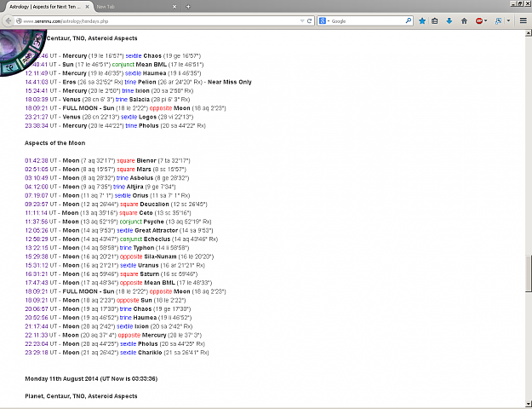Open the Firefox hamburger menu

[x=523, y=21]
